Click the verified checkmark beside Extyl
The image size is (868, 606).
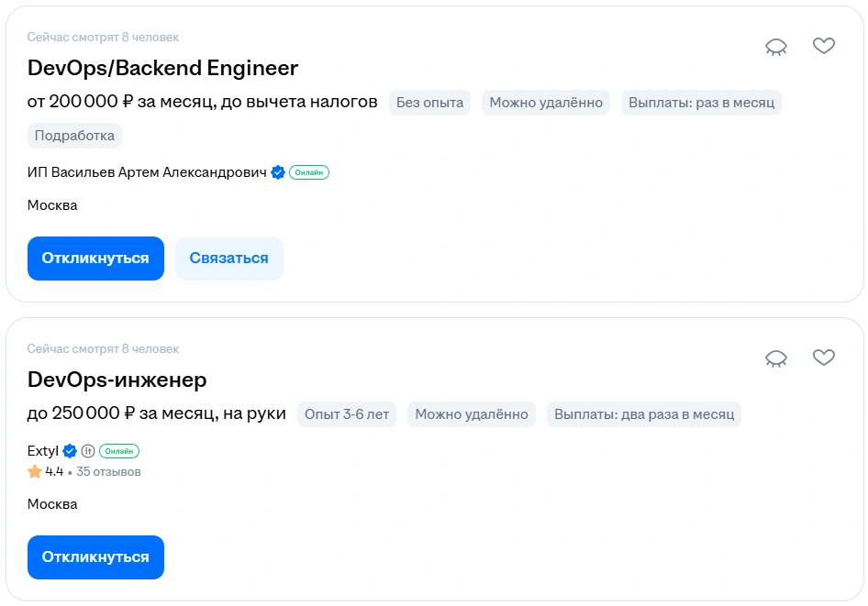(70, 450)
